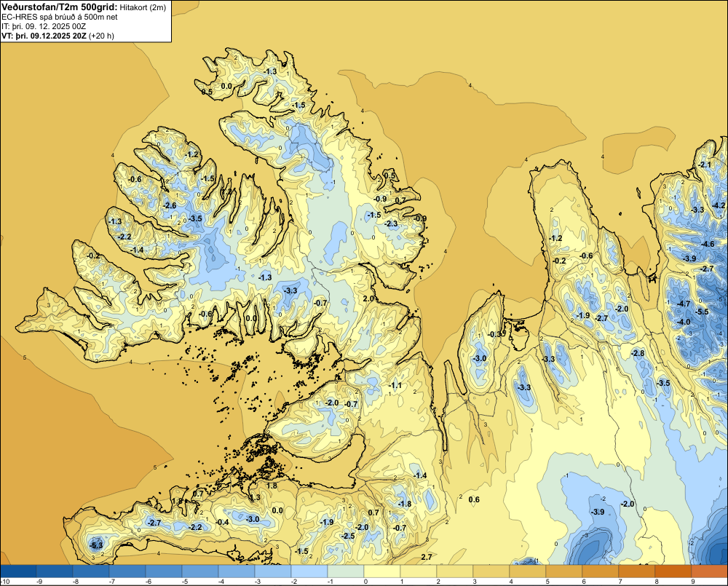
Task: Click the -4.7 temperature value on the map
Action: click(684, 304)
